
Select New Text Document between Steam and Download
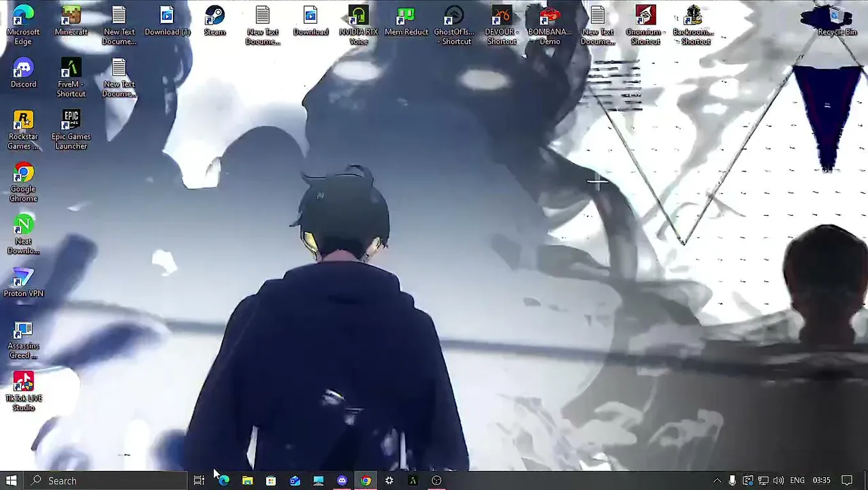263,25
